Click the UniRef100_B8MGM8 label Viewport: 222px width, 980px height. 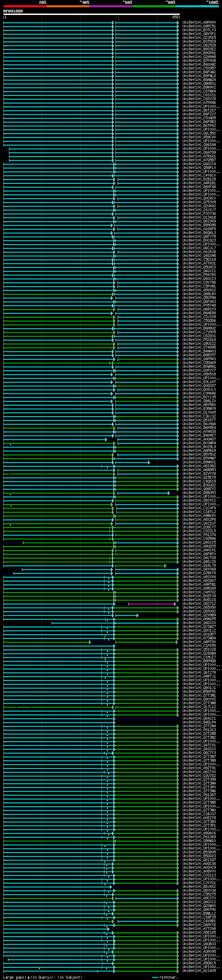point(199,225)
